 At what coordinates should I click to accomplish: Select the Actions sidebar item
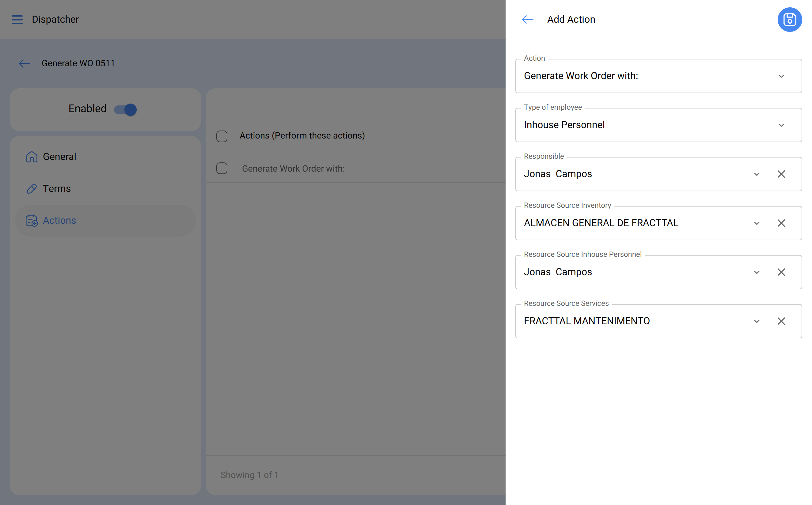coord(59,220)
